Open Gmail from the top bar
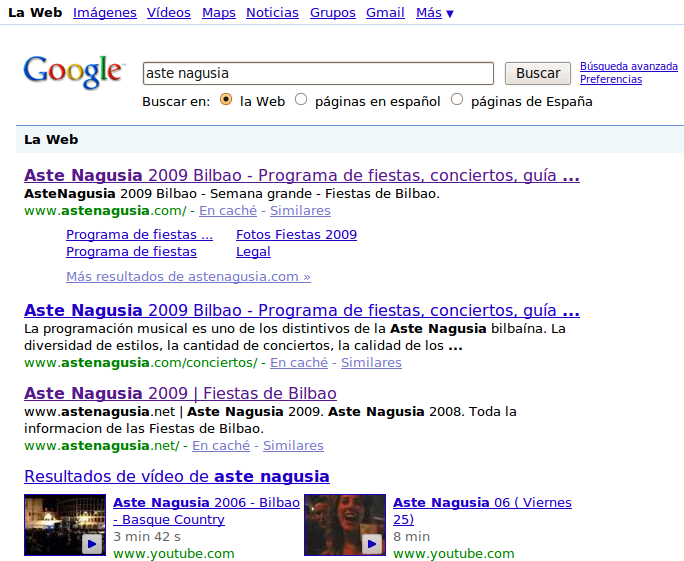 [x=385, y=13]
